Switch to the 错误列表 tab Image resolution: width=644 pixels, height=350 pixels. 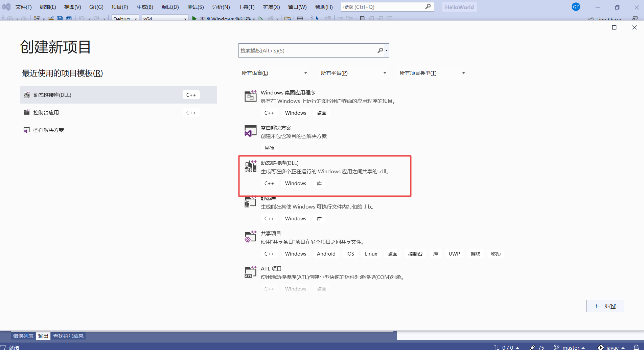click(x=23, y=335)
